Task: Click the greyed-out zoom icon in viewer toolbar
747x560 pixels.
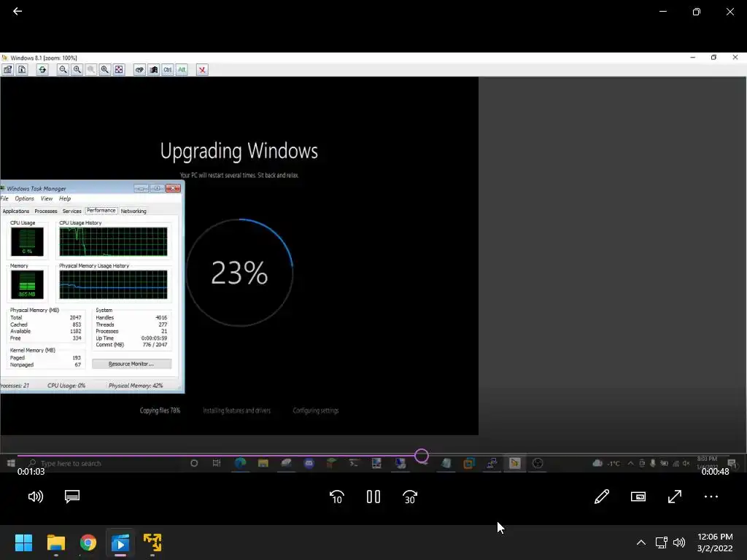Action: pyautogui.click(x=90, y=69)
